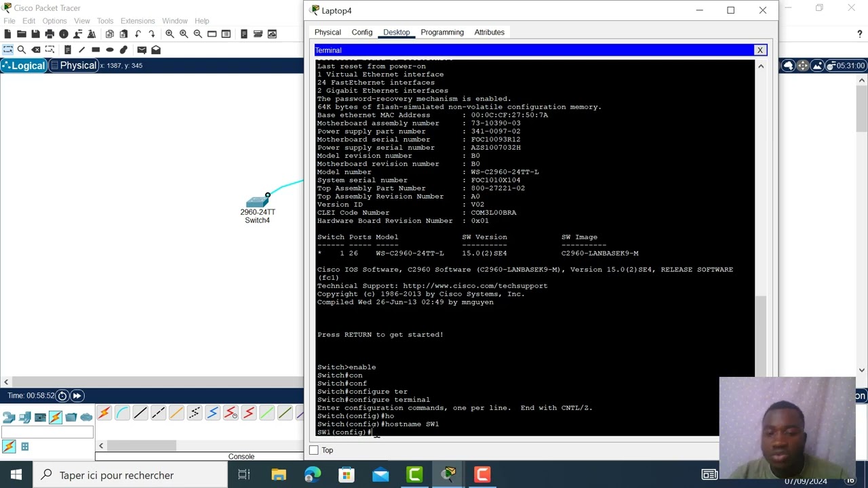
Task: Undo last action with curved arrow
Action: point(138,34)
